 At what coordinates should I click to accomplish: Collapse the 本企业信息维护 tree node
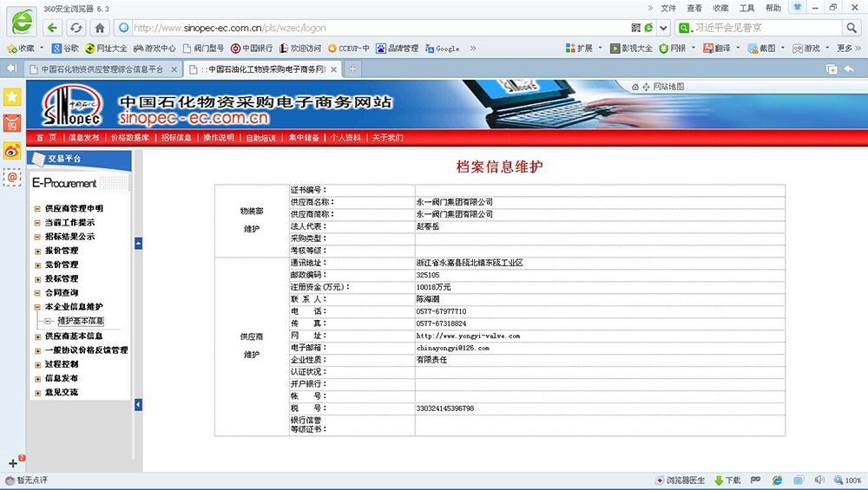37,307
